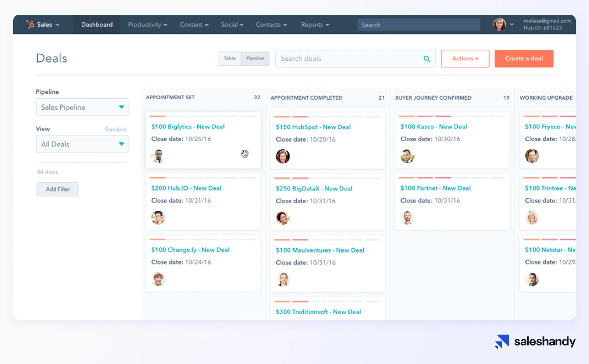Open the Contacts menu
589x364 pixels.
coord(271,25)
